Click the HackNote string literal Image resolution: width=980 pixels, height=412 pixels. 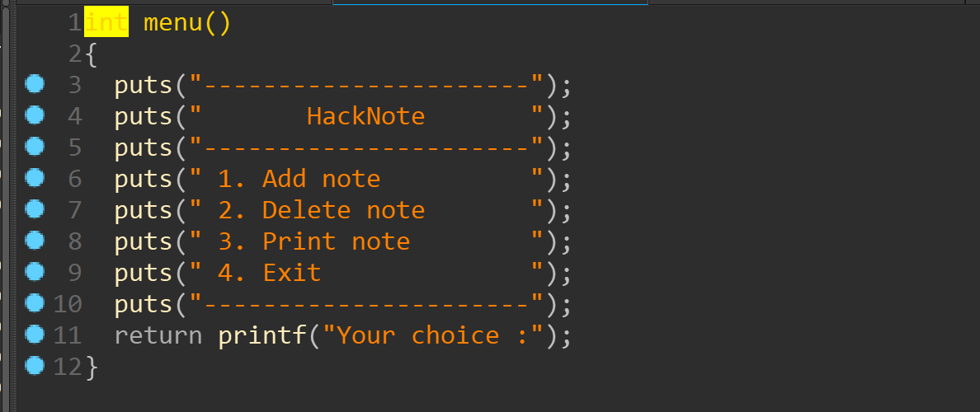pos(365,117)
